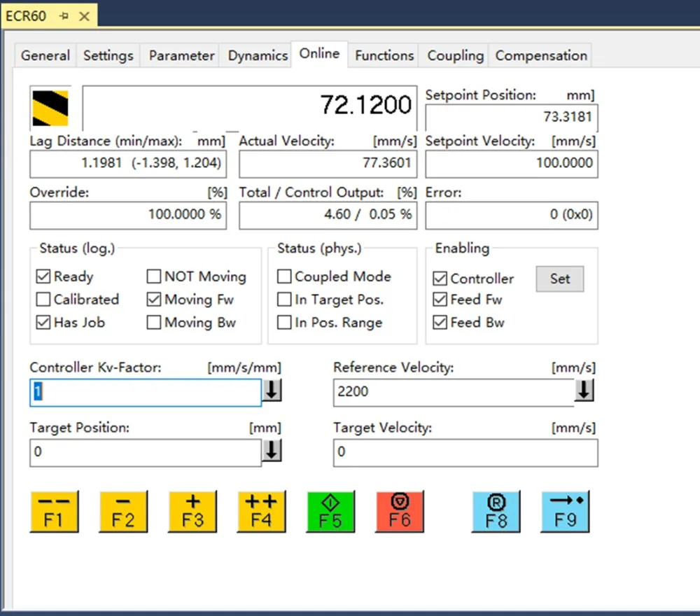Toggle the Moving Fw checkbox
Image resolution: width=700 pixels, height=616 pixels.
pyautogui.click(x=154, y=300)
